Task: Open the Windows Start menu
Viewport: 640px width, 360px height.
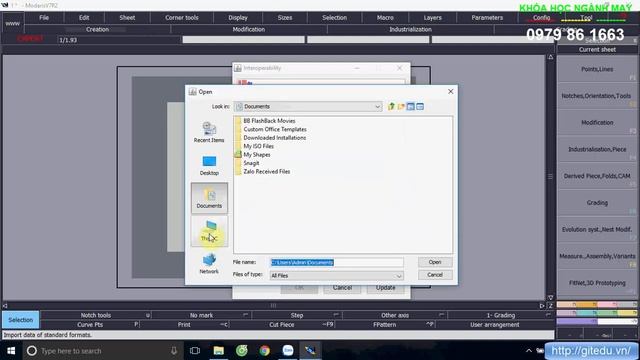Action: tap(11, 351)
